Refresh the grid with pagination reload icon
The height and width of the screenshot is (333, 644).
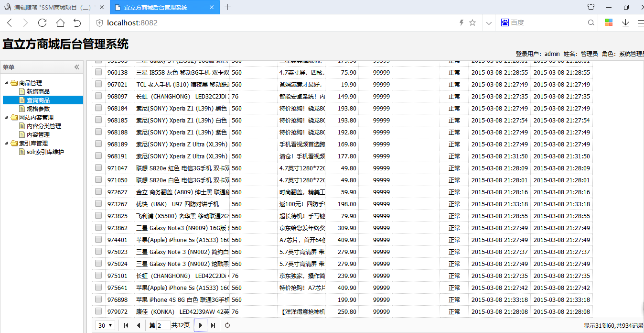(x=228, y=325)
